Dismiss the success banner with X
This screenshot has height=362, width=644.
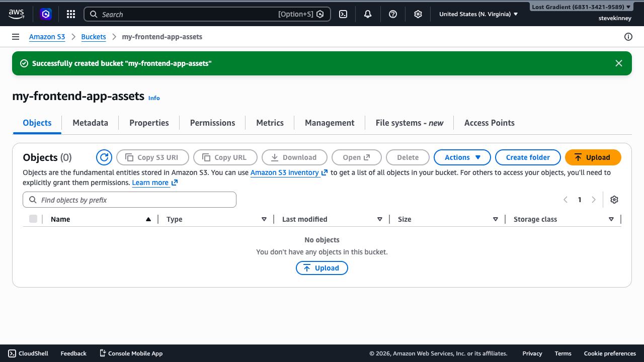pos(619,63)
